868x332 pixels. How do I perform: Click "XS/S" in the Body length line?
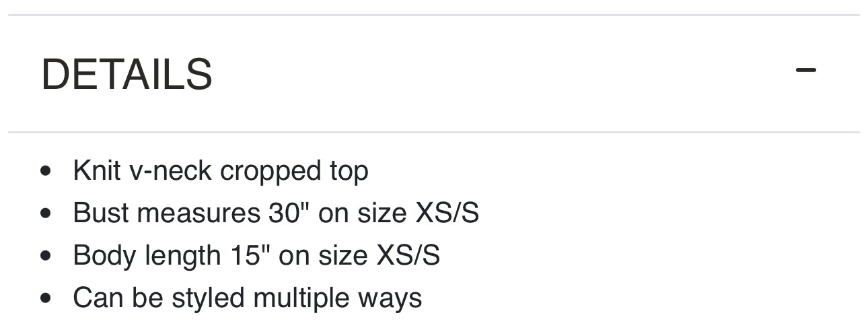point(408,256)
